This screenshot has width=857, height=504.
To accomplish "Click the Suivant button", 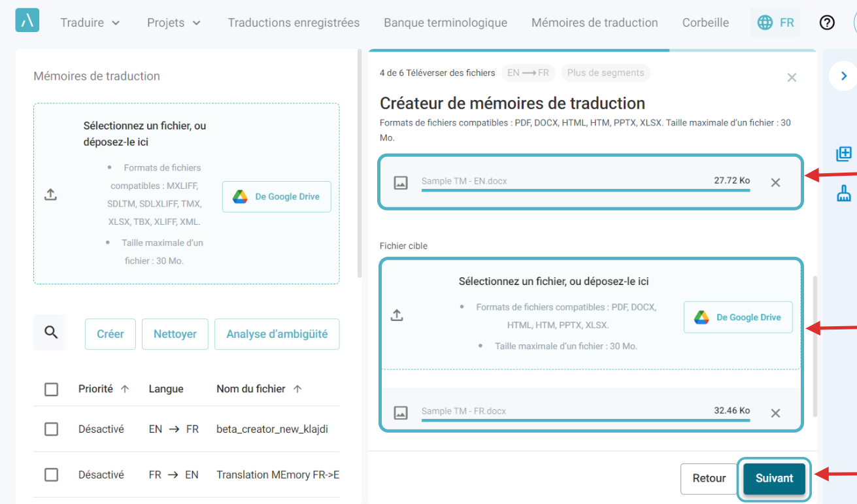I will (775, 479).
